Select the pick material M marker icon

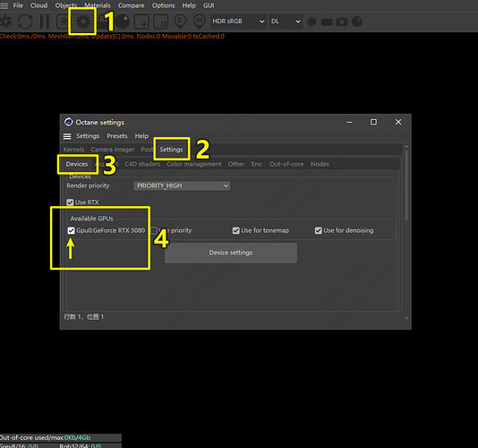[200, 22]
